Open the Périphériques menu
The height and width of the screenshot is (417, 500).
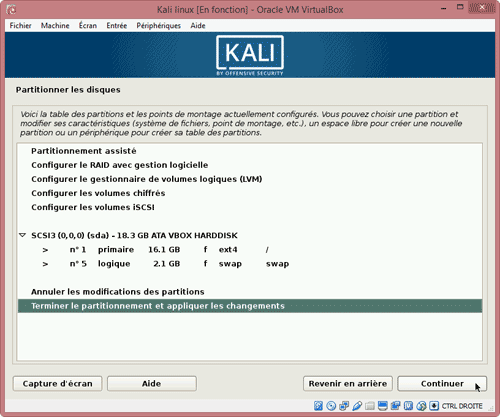159,26
